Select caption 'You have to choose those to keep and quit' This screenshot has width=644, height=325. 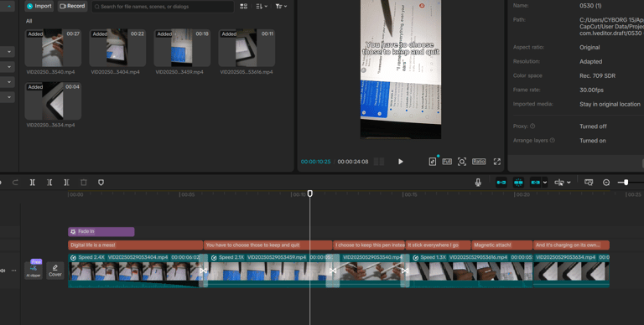click(x=267, y=245)
